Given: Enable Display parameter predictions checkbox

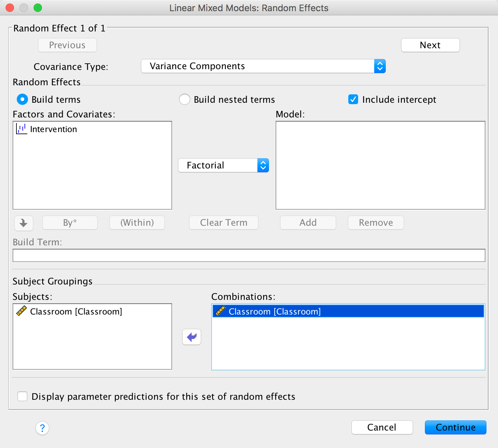Looking at the screenshot, I should coord(23,396).
